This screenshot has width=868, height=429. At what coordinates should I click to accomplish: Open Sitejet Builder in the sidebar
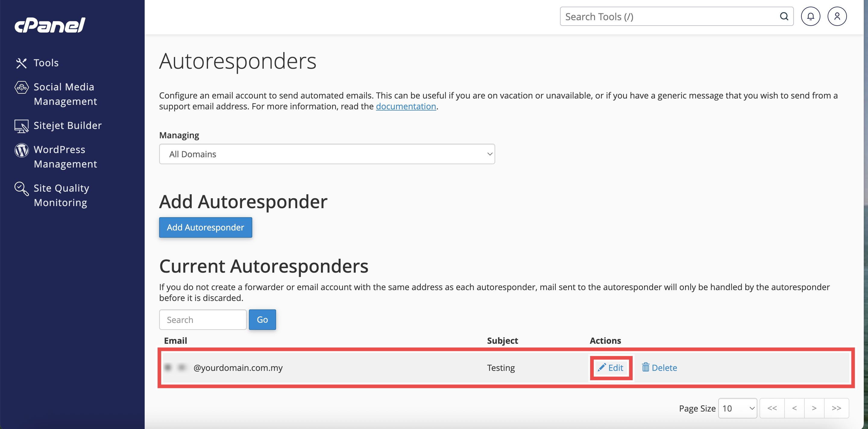(68, 125)
